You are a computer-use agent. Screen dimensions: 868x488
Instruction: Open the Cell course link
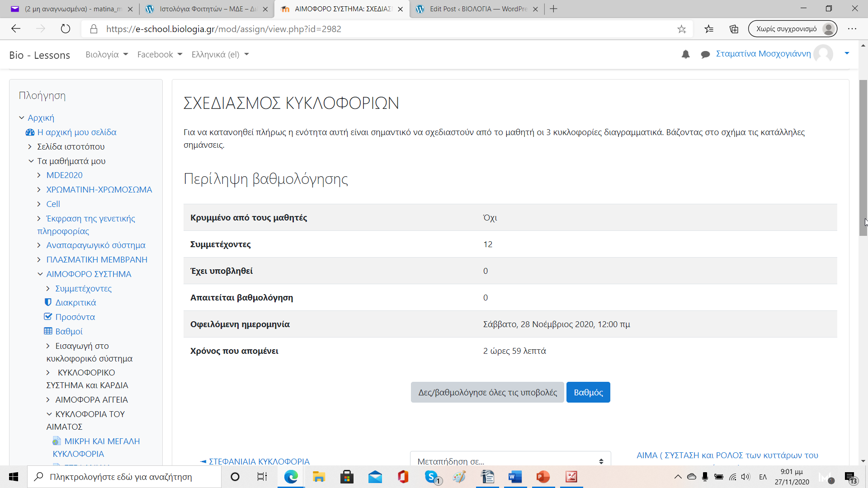click(53, 204)
